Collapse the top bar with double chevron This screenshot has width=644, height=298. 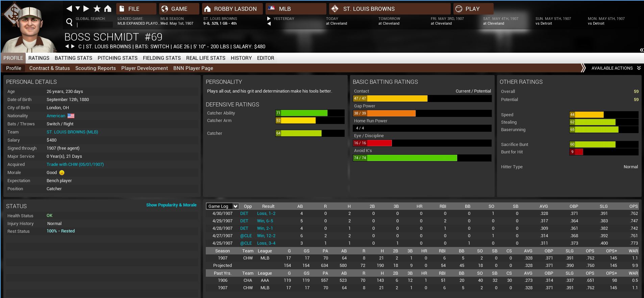641,50
